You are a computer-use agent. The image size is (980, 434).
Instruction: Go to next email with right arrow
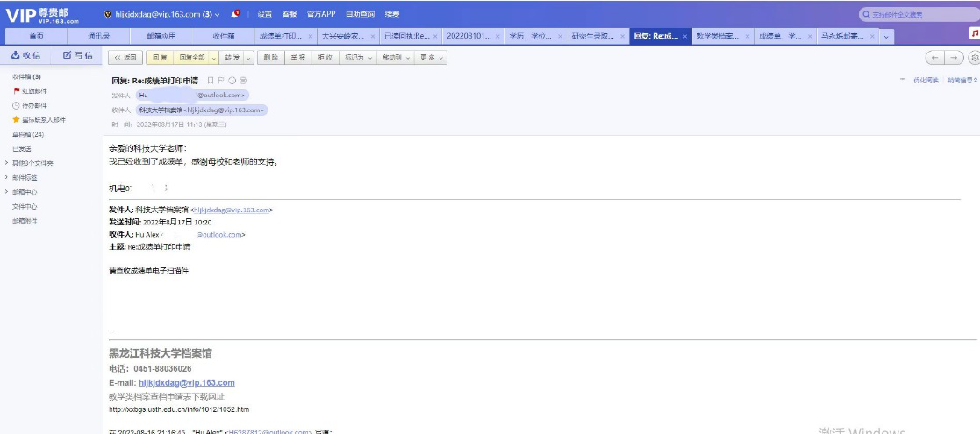[955, 58]
